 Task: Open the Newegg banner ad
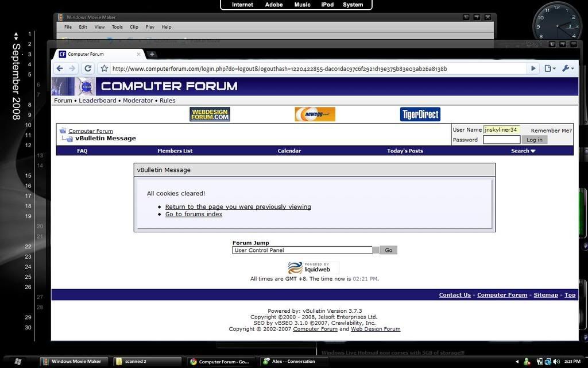pos(315,114)
